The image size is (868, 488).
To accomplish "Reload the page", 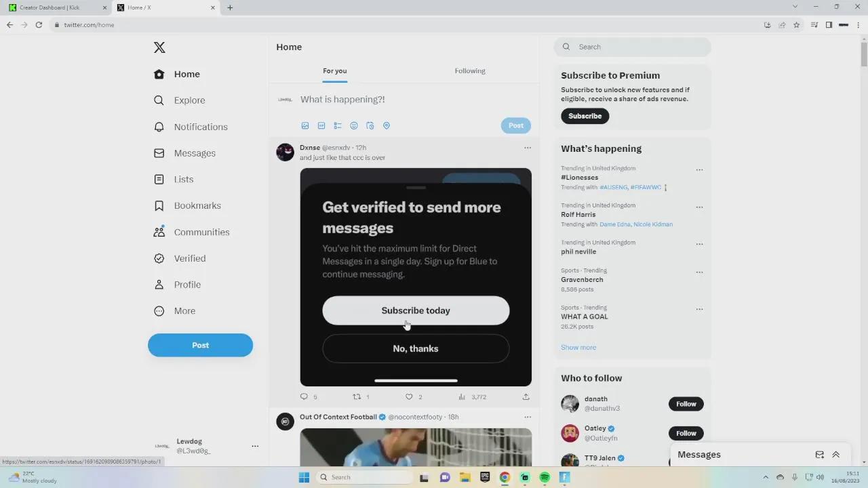I will point(39,25).
